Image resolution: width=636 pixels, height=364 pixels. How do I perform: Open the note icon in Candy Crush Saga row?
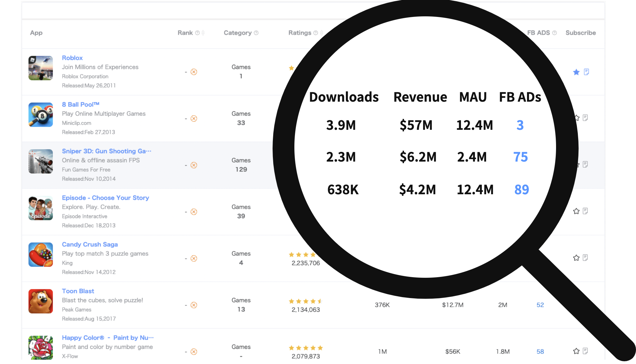(x=585, y=257)
